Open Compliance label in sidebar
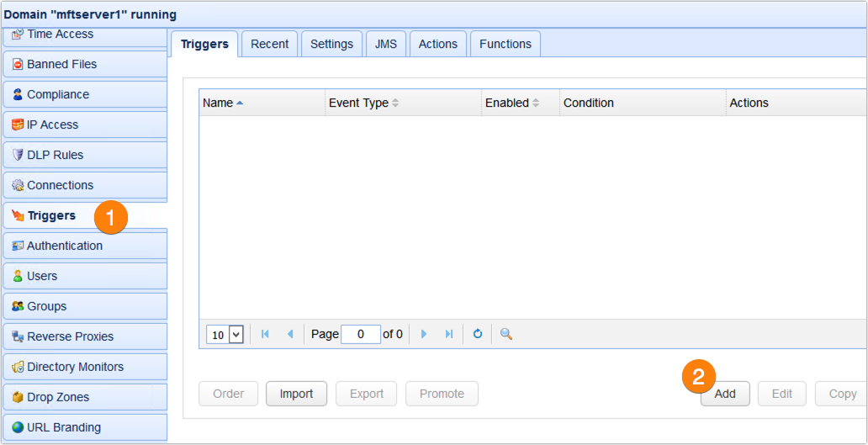868x445 pixels. [x=58, y=95]
